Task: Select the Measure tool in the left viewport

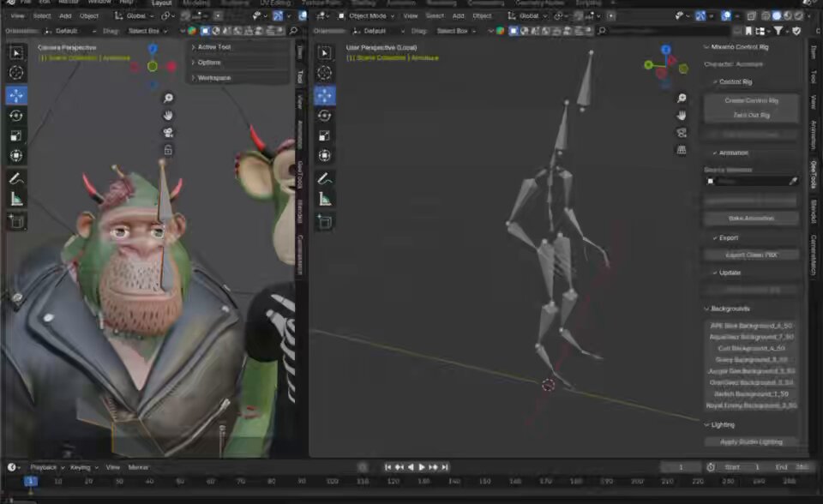Action: click(16, 200)
